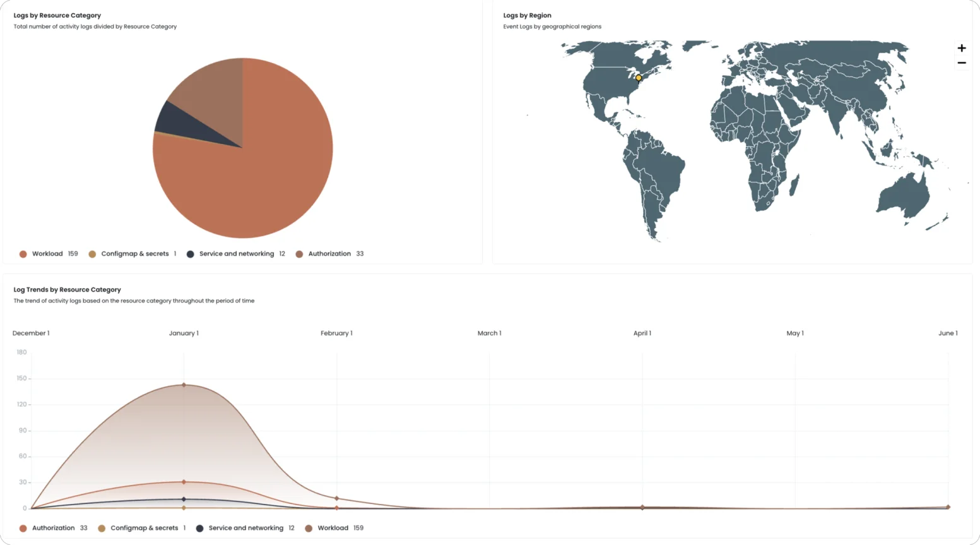Image resolution: width=980 pixels, height=545 pixels.
Task: Hide Configmap & secrets in trend legend
Action: coord(144,528)
